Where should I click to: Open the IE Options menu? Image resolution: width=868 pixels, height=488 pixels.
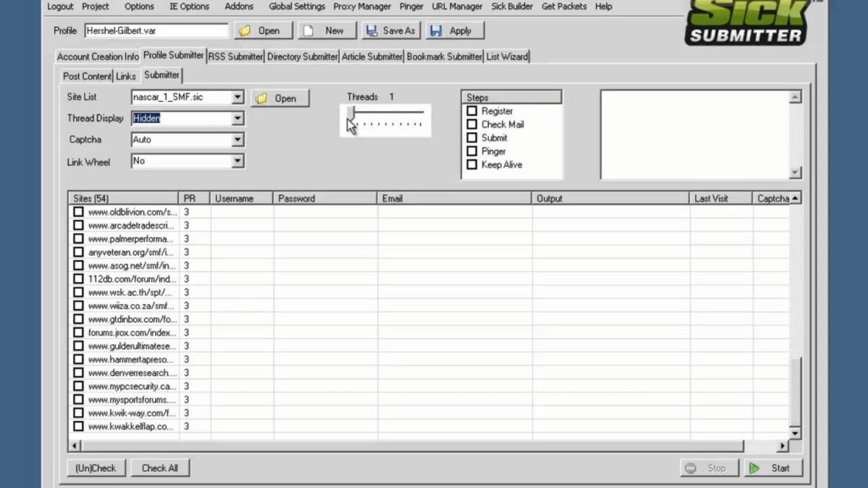click(189, 7)
